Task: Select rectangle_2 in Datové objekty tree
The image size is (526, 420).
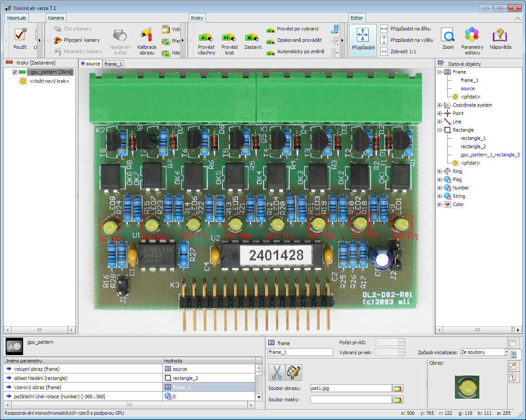Action: [473, 146]
